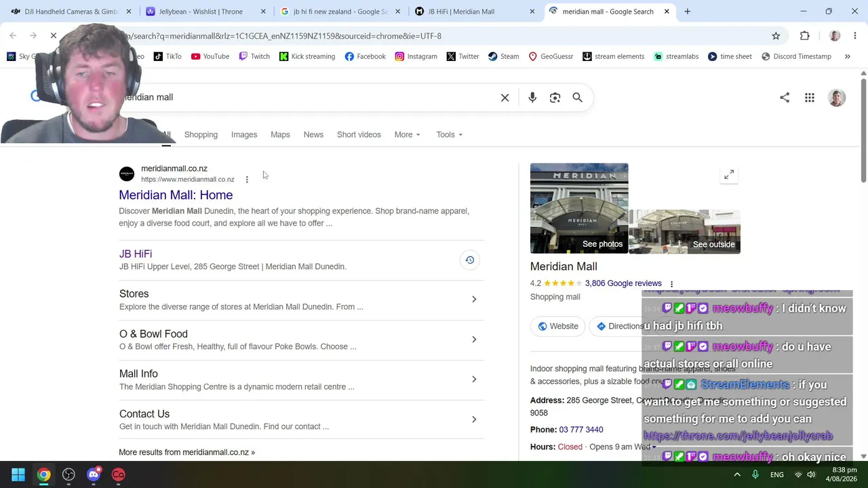
Task: Search by image with Google Lens
Action: [555, 98]
